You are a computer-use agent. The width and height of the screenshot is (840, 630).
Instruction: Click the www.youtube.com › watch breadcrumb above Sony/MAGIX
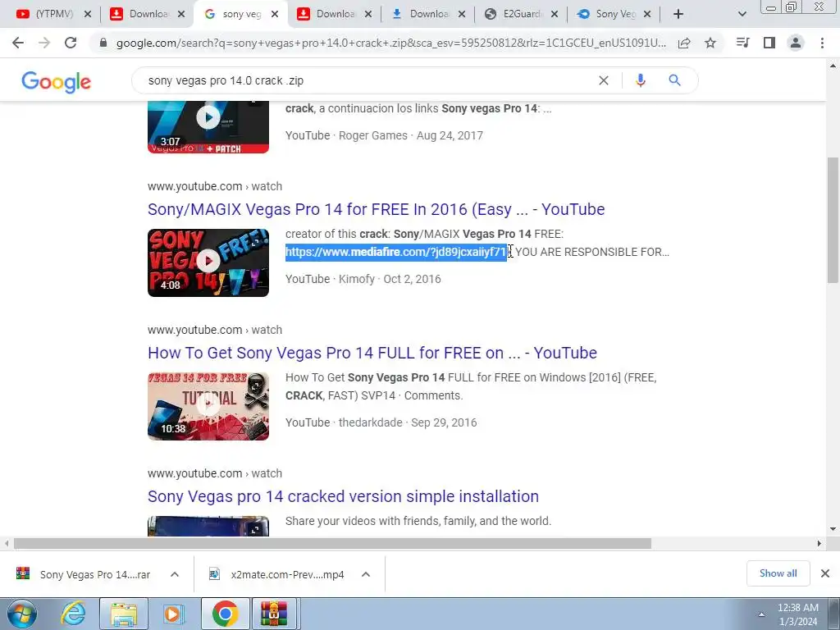[215, 186]
